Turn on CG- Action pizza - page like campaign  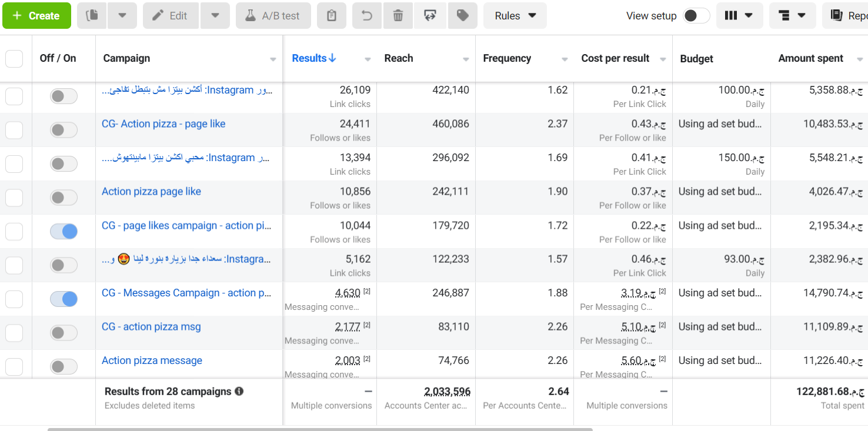(x=64, y=130)
